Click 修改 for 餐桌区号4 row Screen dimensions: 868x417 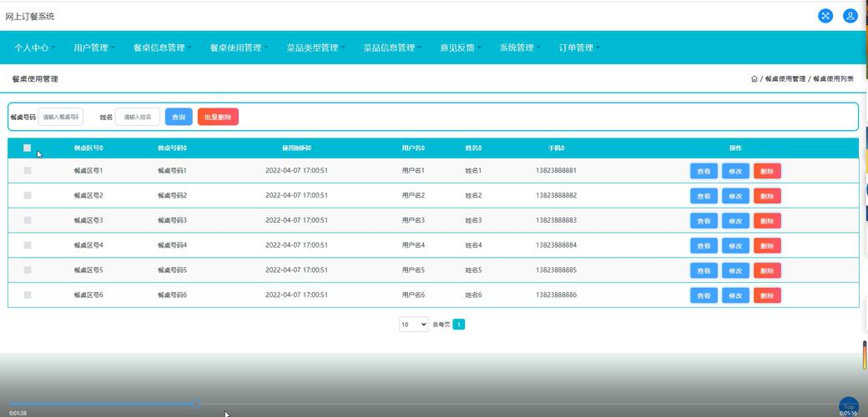[735, 245]
